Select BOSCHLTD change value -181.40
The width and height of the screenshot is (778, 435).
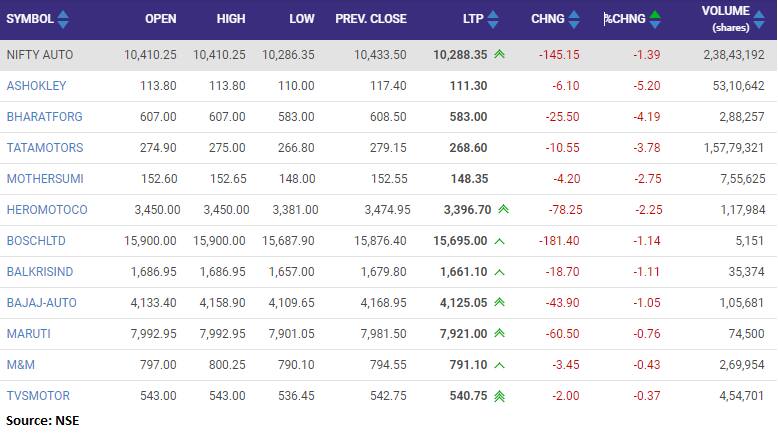coord(559,241)
